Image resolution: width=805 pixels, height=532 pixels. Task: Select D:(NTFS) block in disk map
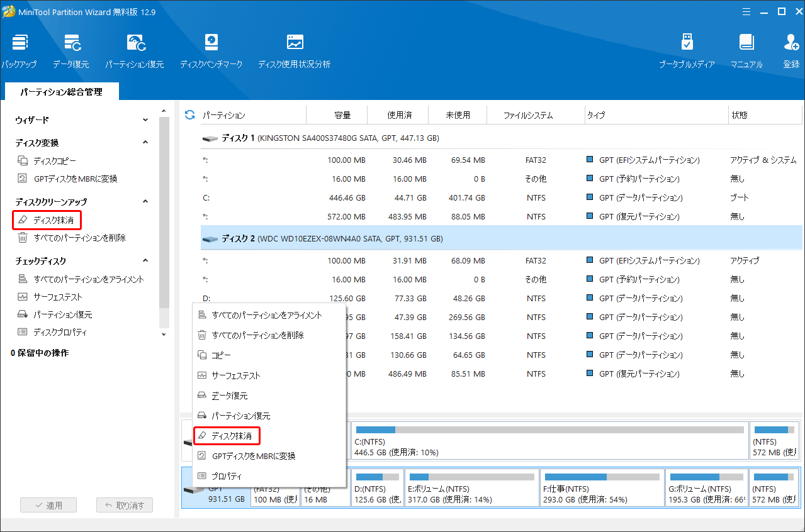click(x=378, y=487)
